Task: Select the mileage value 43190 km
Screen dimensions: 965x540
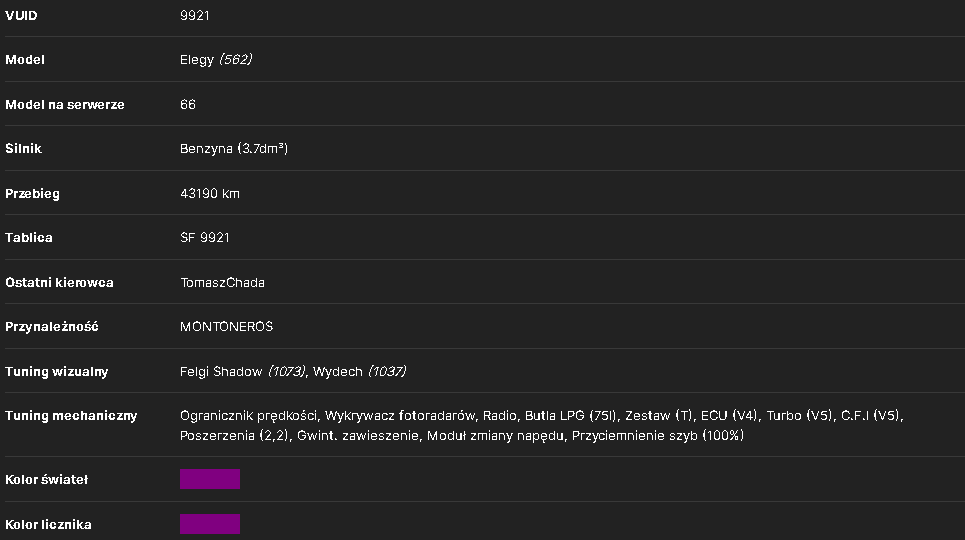Action: 210,193
